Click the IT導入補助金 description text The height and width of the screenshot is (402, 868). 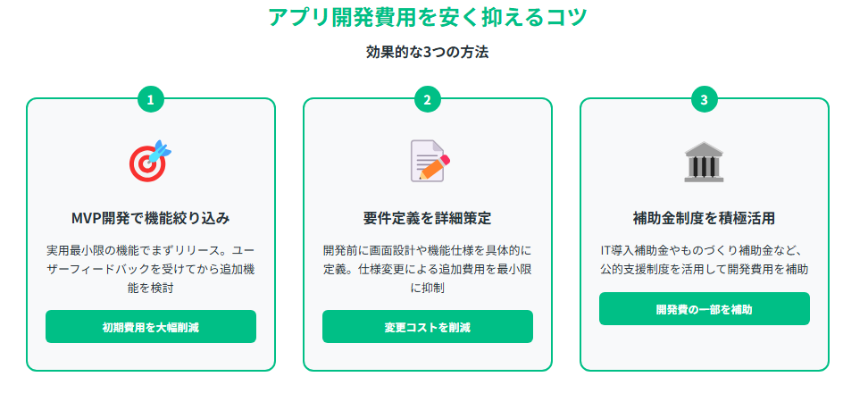[x=705, y=260]
